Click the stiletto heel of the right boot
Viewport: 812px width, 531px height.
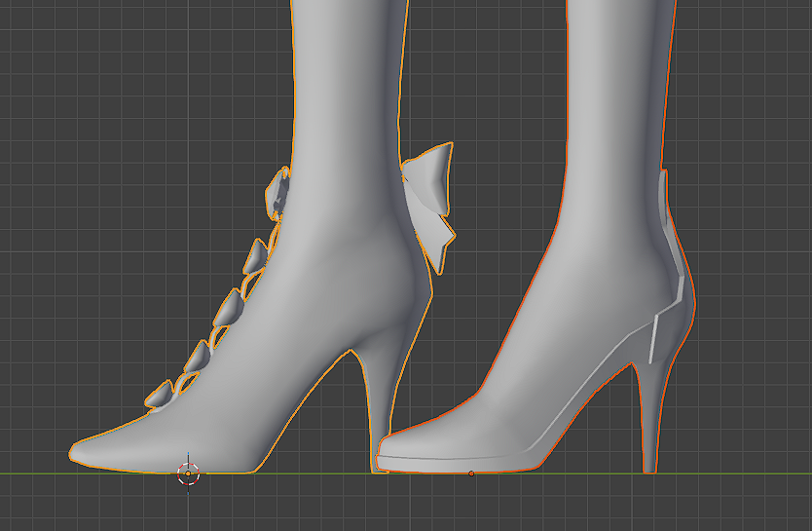(651, 417)
